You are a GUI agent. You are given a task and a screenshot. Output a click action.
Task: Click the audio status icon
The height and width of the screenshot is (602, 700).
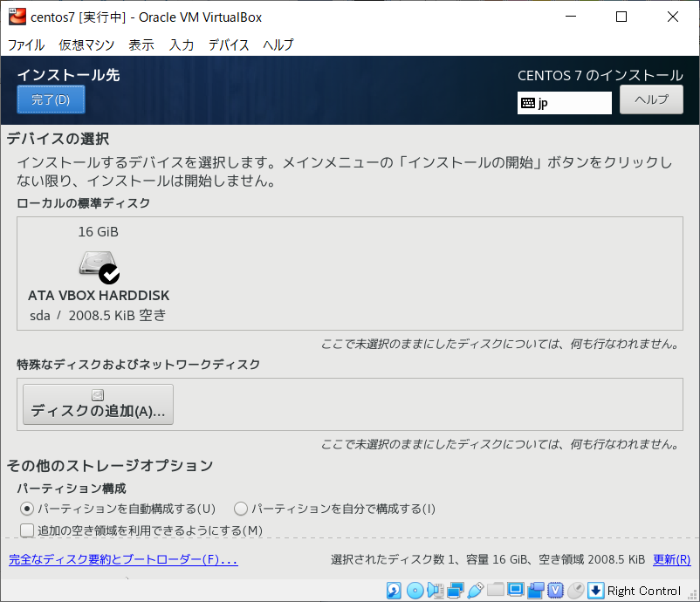coord(436,591)
